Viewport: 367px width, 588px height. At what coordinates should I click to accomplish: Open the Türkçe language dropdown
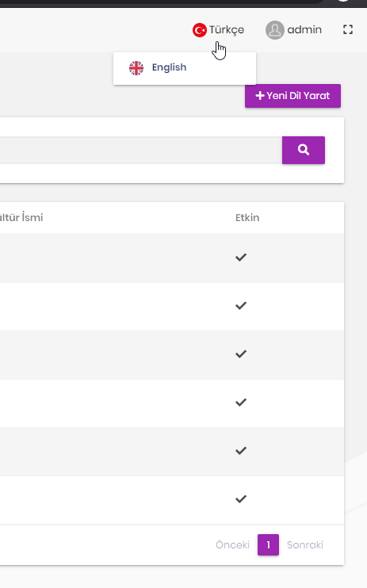click(x=219, y=30)
